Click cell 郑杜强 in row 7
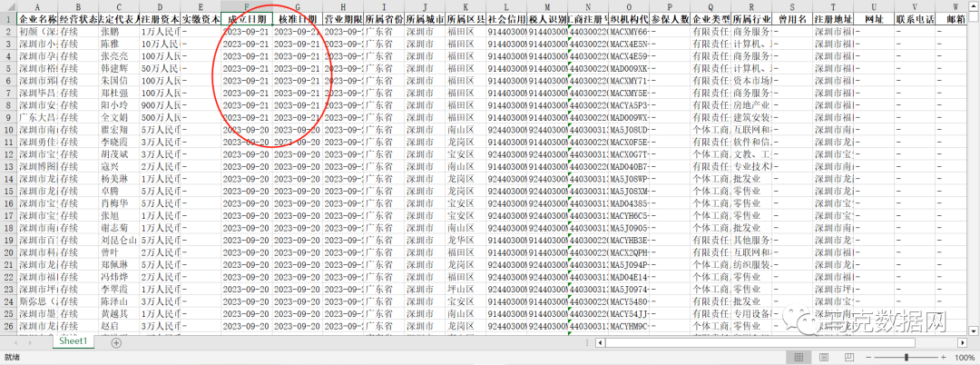 click(x=119, y=93)
